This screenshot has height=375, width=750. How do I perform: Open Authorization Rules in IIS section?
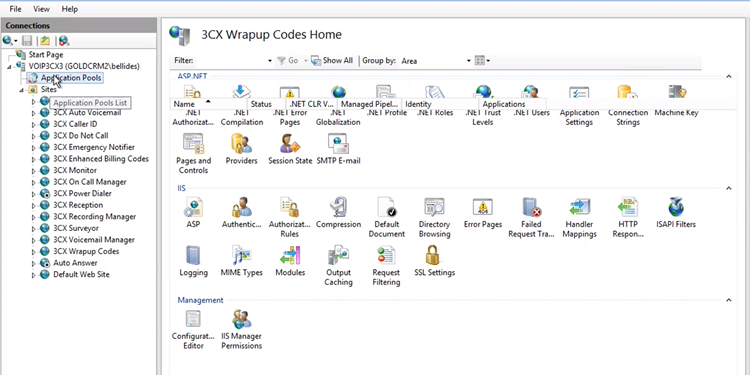pyautogui.click(x=290, y=218)
